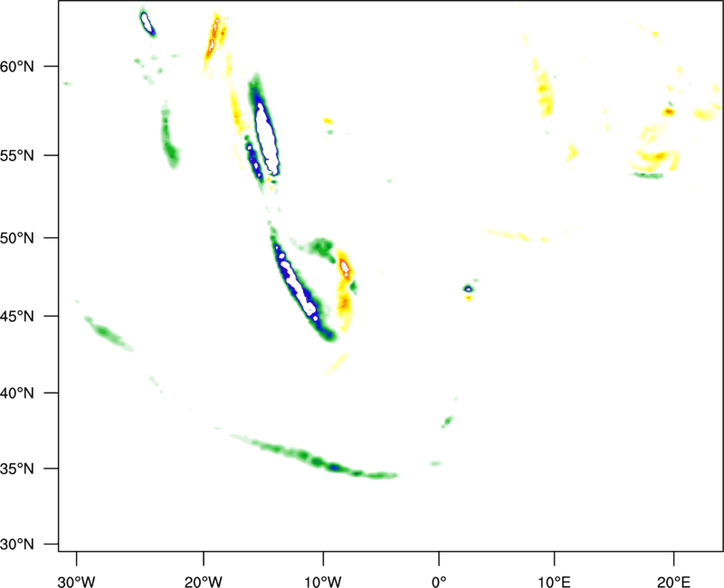Click the 40°N latitude label
The height and width of the screenshot is (588, 724).
[x=17, y=394]
